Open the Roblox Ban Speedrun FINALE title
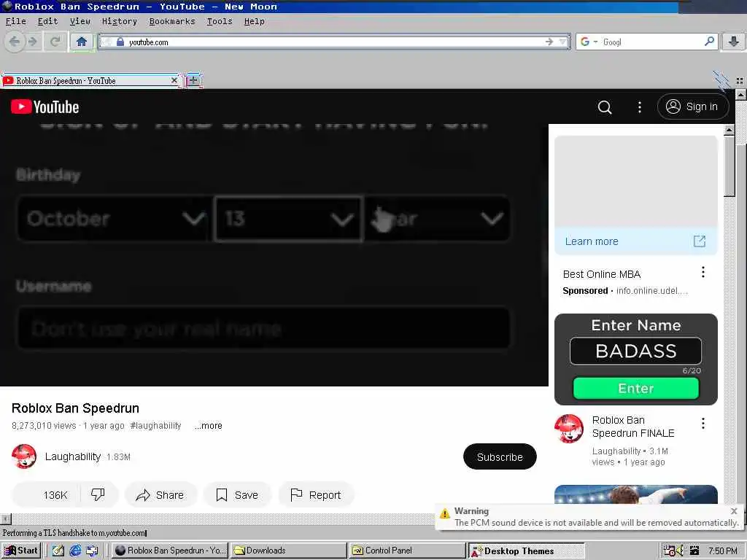747x560 pixels. point(632,427)
